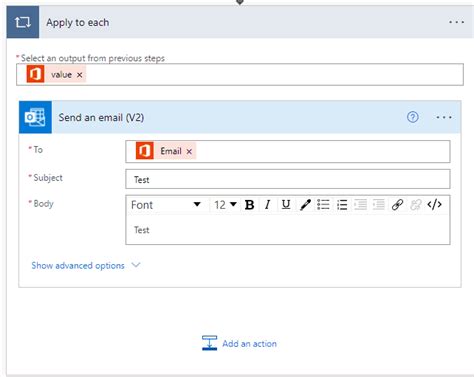474x377 pixels.
Task: Toggle bold formatting in Body
Action: (x=249, y=205)
